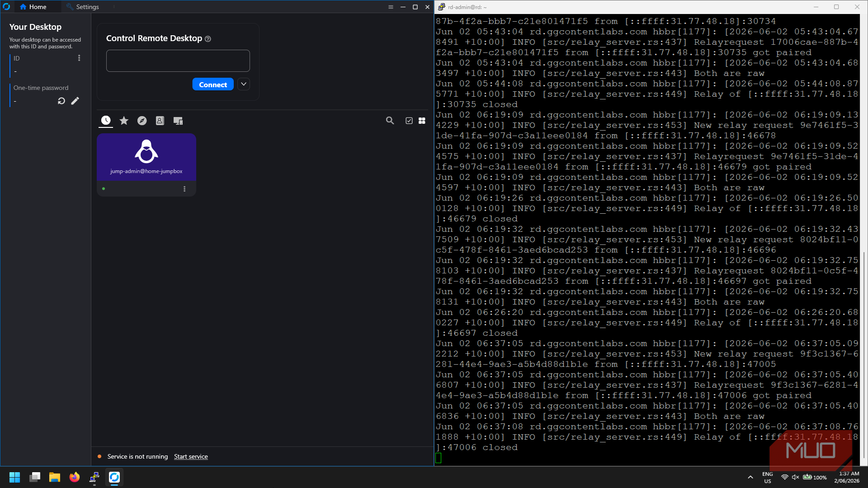Toggle multi-select checkbox icon for peer list
The image size is (868, 488).
[409, 121]
